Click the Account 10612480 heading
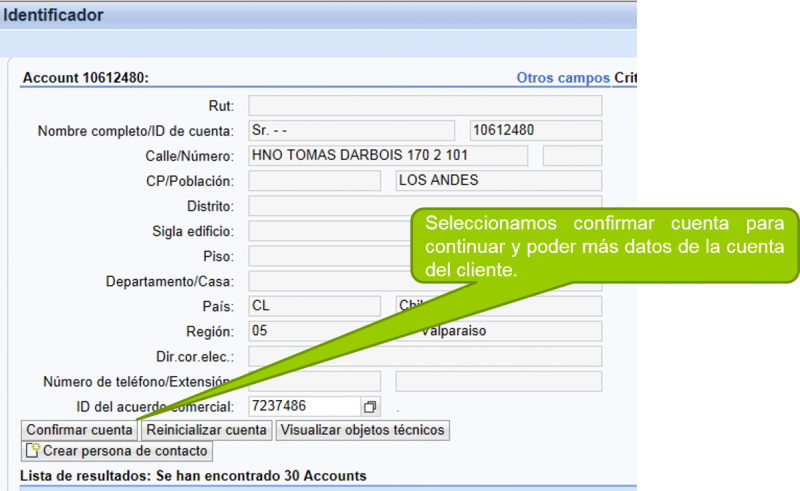The height and width of the screenshot is (491, 800). click(86, 78)
